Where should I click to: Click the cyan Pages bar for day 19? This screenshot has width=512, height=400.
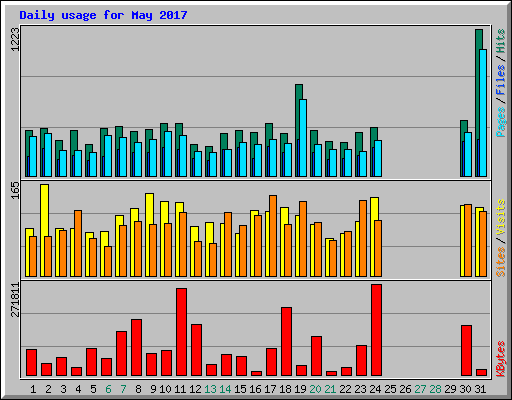click(303, 138)
